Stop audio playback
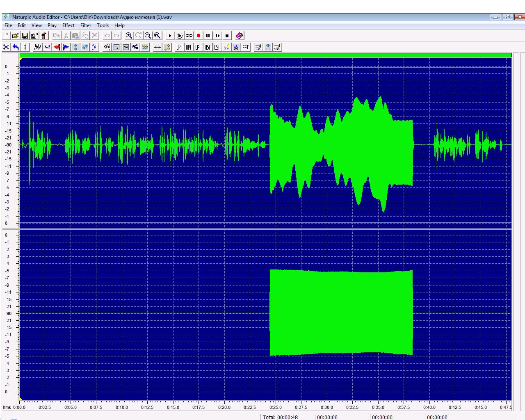The width and height of the screenshot is (525, 420). tap(227, 36)
